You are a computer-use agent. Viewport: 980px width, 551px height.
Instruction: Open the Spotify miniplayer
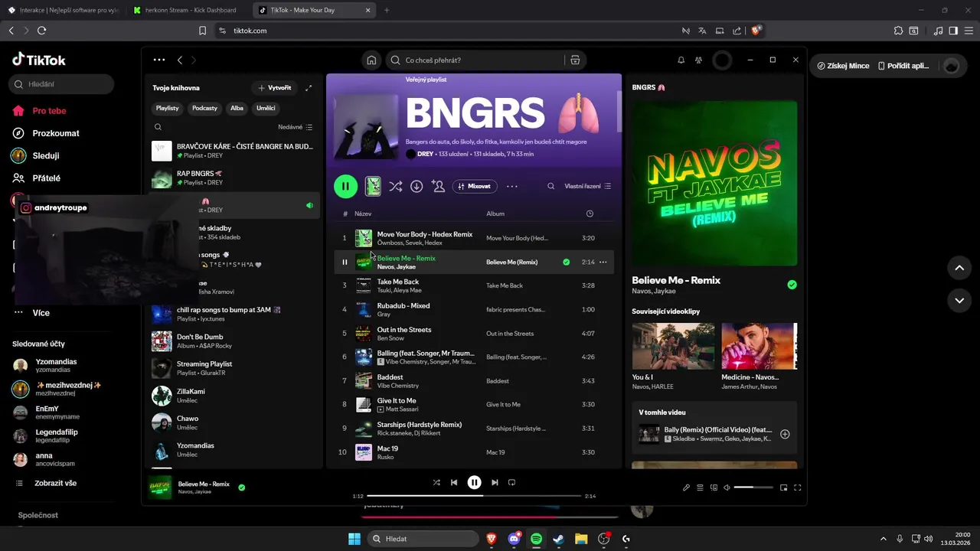(x=783, y=487)
